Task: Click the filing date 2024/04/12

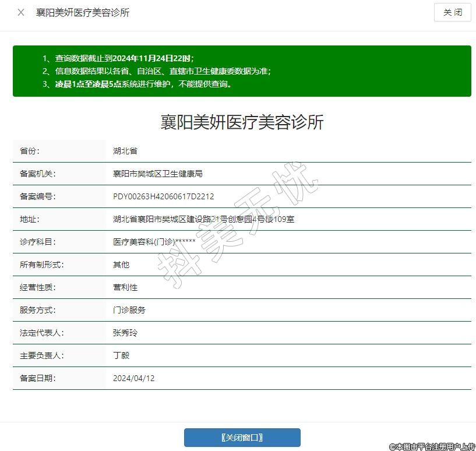Action: (134, 378)
